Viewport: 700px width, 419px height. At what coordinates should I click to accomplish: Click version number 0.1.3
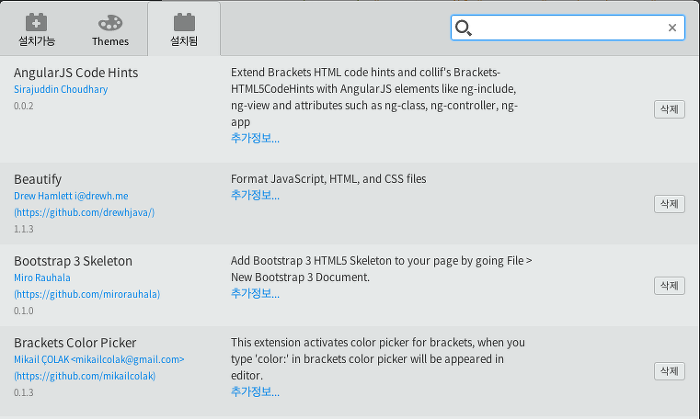23,393
